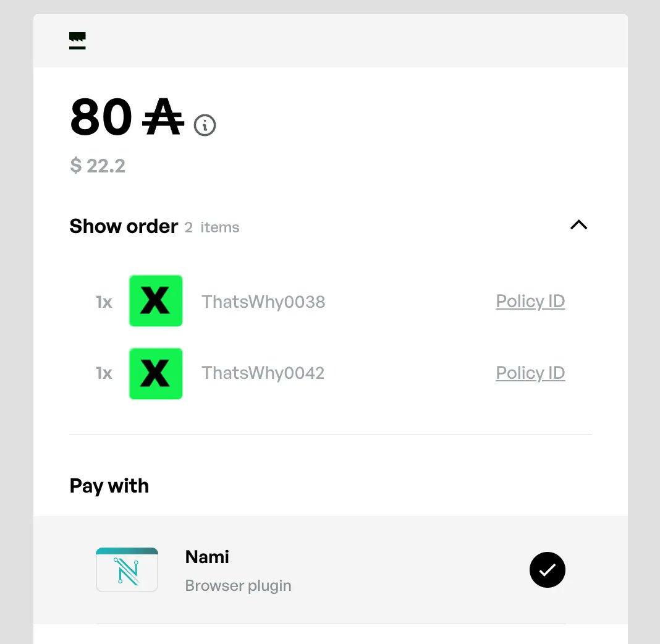Select the Nami payment option
The image size is (660, 644).
pyautogui.click(x=331, y=570)
